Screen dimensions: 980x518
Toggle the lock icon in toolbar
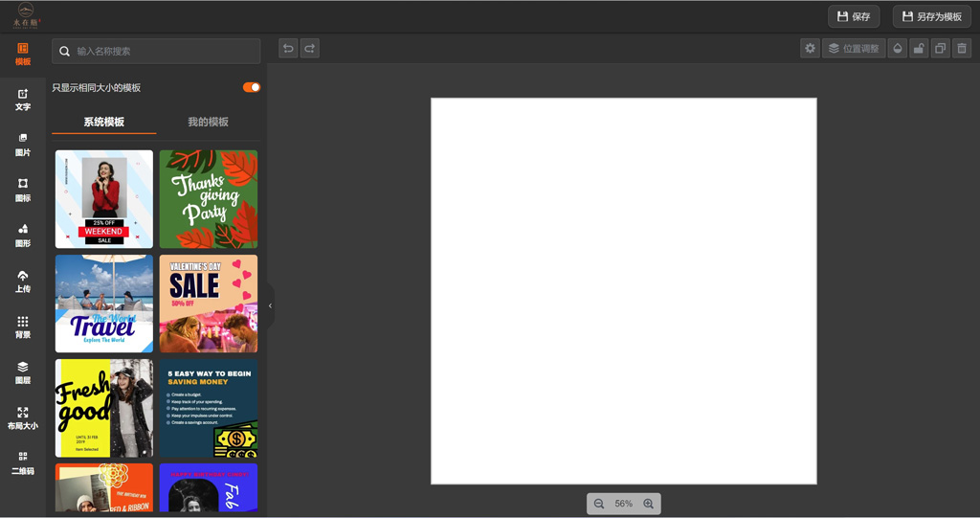tap(919, 48)
